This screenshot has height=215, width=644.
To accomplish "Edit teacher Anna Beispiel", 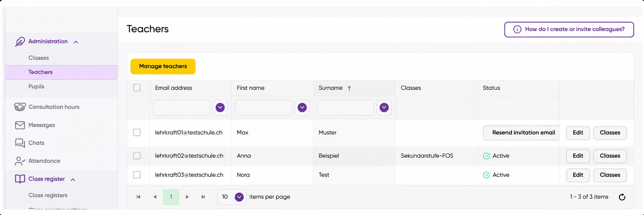I will tap(578, 156).
